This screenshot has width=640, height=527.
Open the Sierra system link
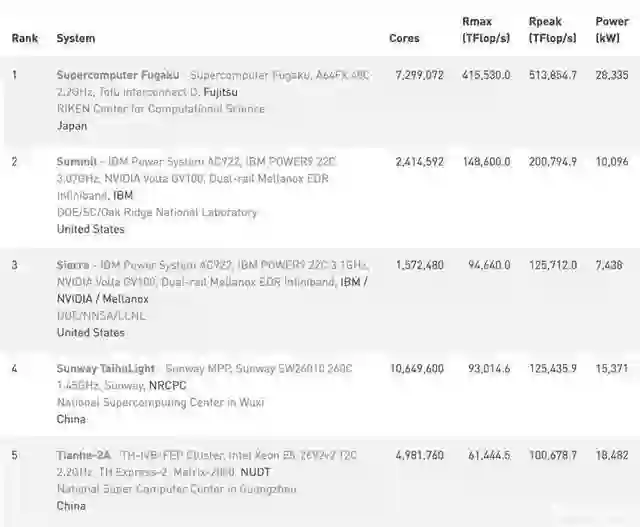[73, 265]
